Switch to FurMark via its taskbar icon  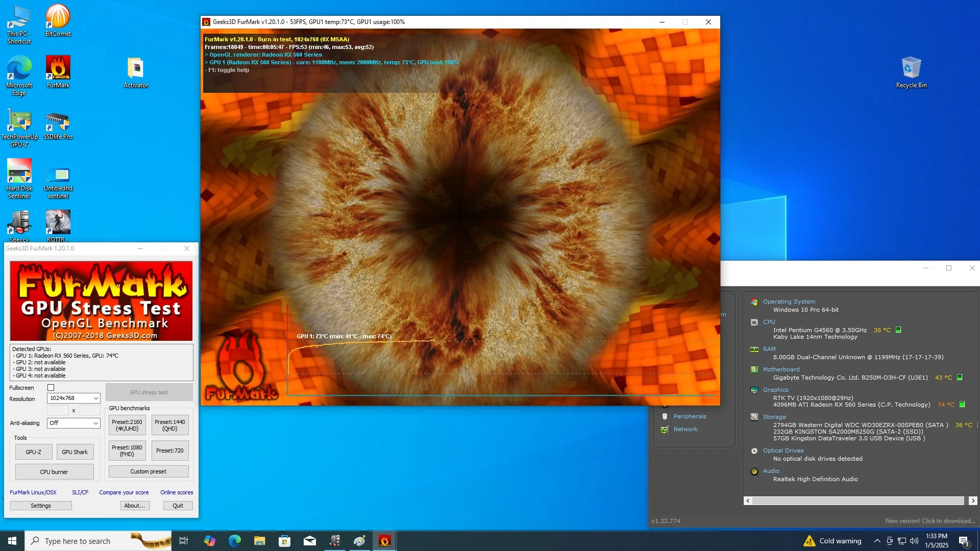(384, 541)
